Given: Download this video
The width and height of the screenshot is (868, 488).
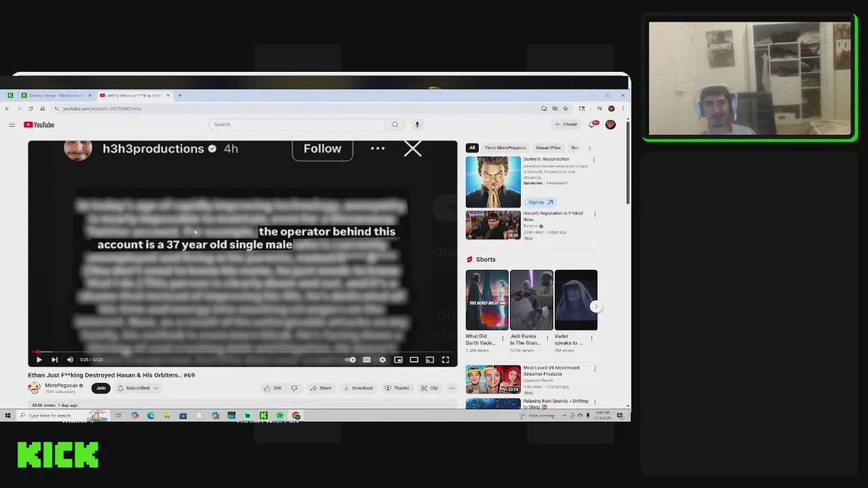Looking at the screenshot, I should point(358,388).
